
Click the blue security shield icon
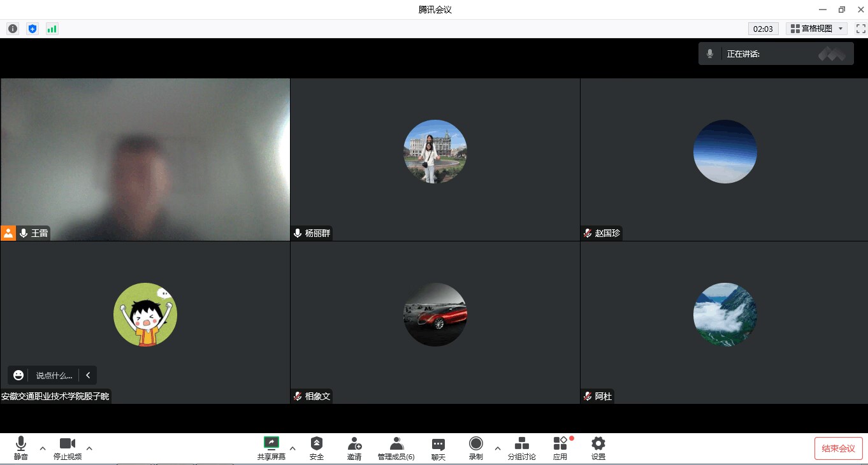33,29
